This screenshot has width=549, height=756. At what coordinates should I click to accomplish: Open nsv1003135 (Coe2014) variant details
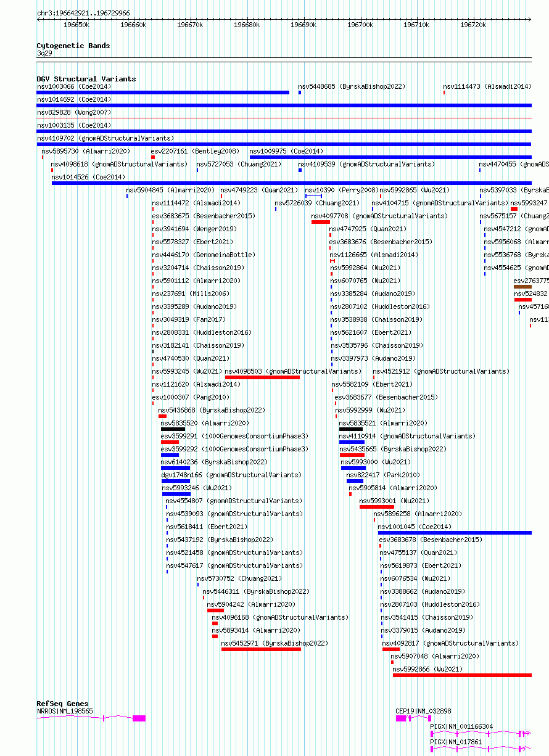click(74, 126)
